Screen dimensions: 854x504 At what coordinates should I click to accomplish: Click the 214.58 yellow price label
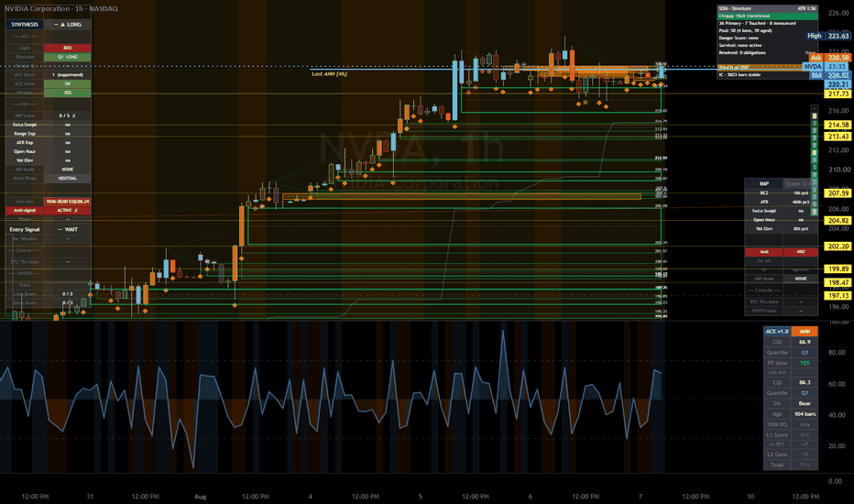tap(838, 125)
